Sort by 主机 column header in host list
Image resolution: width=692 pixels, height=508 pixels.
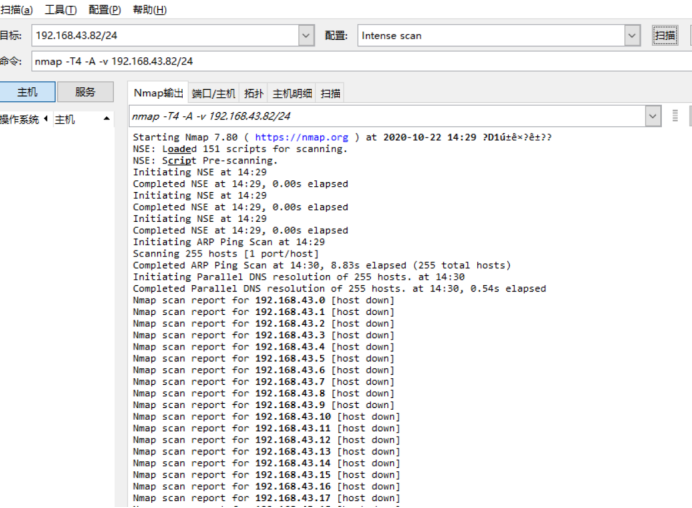tap(83, 119)
